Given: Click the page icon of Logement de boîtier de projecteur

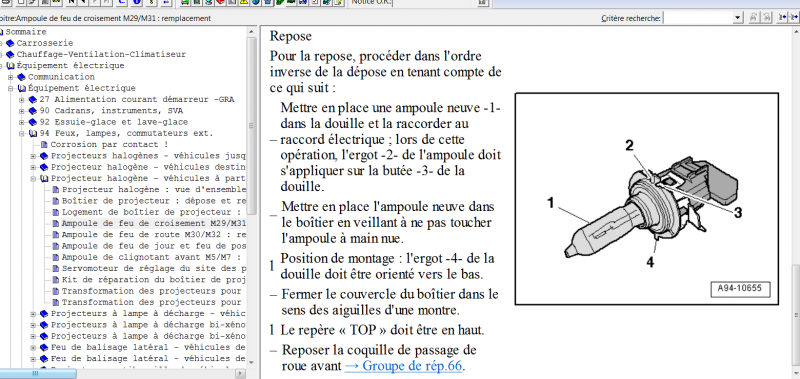Looking at the screenshot, I should tap(56, 212).
